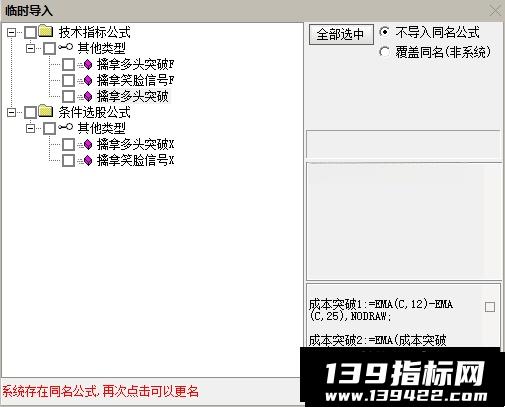This screenshot has width=505, height=407.
Task: Click the 擒拿笑脸信号F formula entry
Action: pyautogui.click(x=135, y=80)
